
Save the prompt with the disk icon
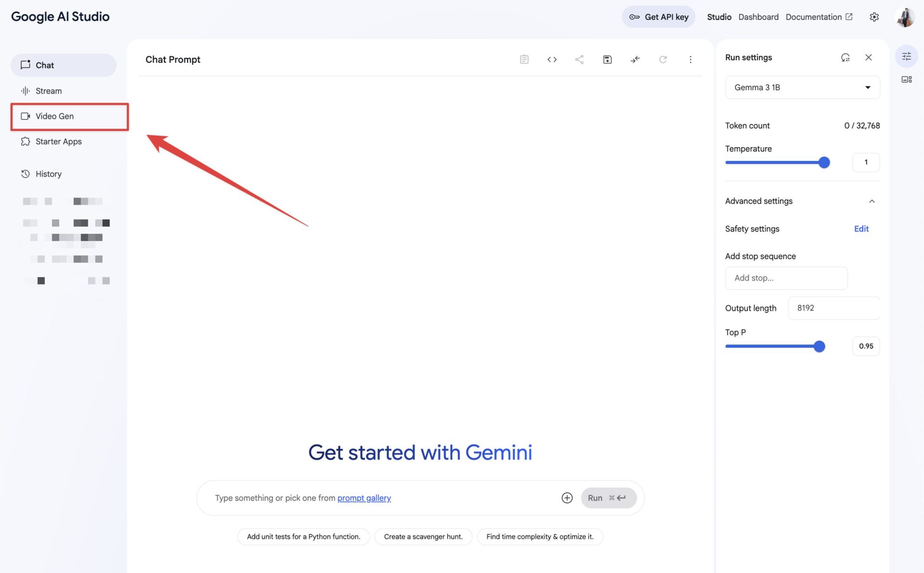(607, 60)
